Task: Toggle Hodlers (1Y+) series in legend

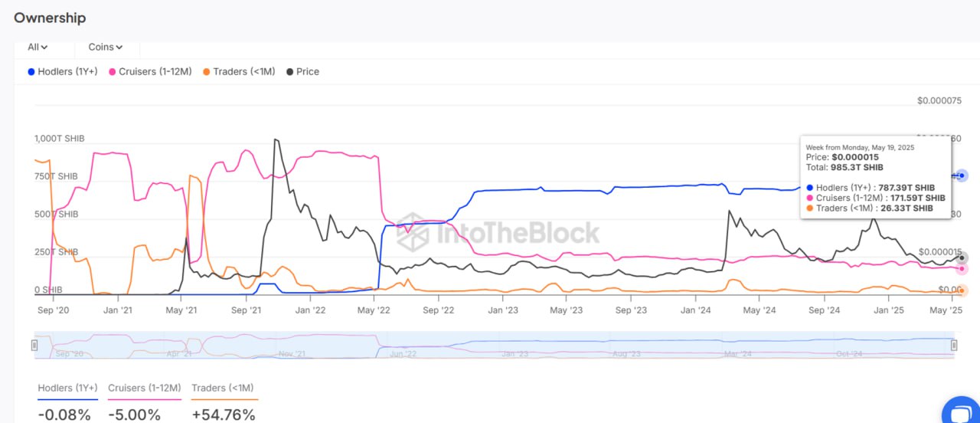Action: point(67,71)
